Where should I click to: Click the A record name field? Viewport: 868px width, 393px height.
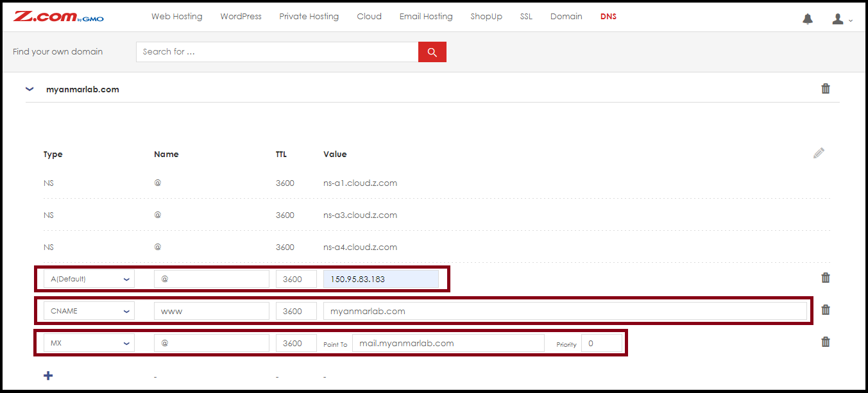(212, 279)
